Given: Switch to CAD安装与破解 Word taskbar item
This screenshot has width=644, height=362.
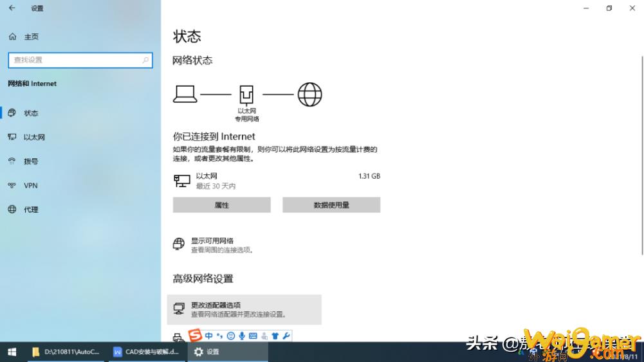Looking at the screenshot, I should click(x=147, y=352).
